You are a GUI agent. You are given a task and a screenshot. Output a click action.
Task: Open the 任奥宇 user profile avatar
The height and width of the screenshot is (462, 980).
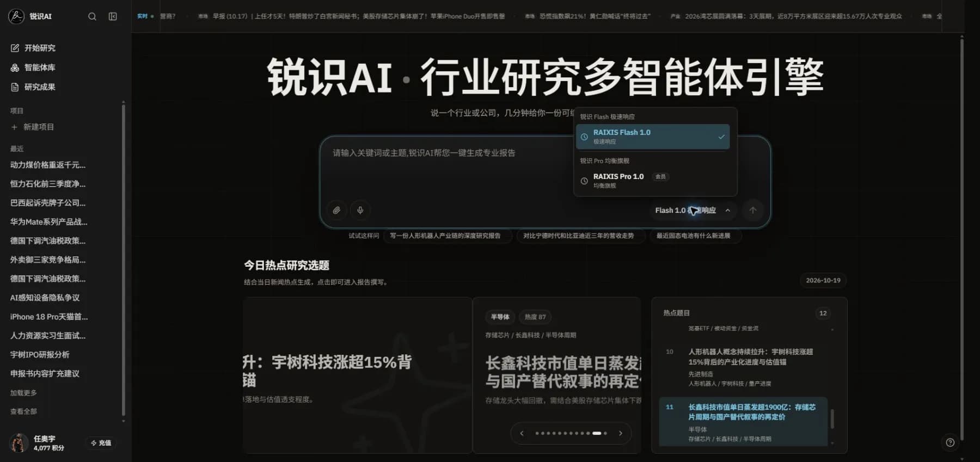coord(19,443)
